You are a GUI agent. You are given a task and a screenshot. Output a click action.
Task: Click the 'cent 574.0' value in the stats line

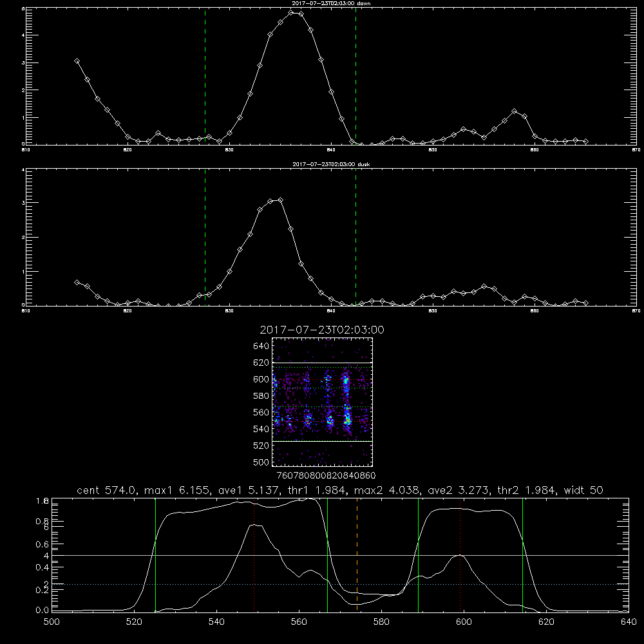107,490
